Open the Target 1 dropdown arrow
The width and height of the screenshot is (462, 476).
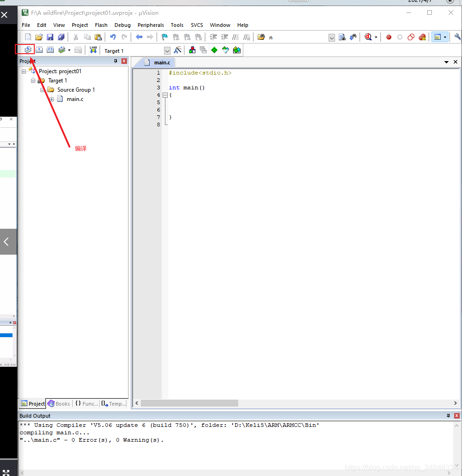pos(167,50)
